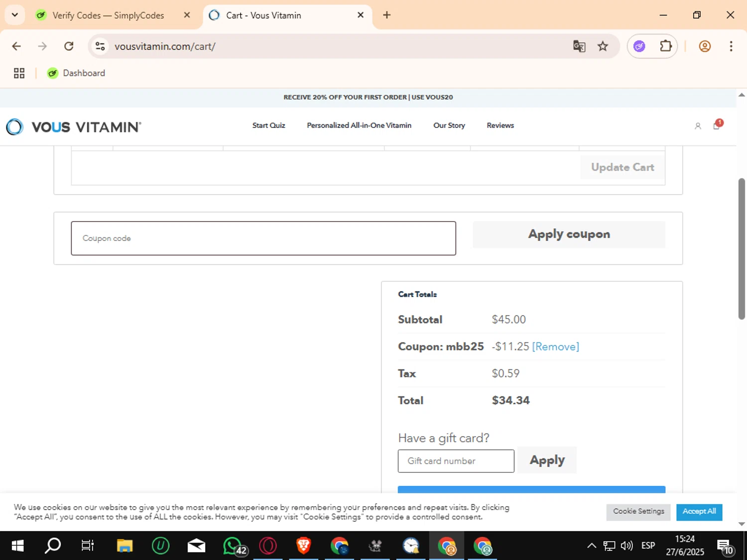This screenshot has height=560, width=747.
Task: Close the Cart - Vous Vitamin tab
Action: pos(361,15)
